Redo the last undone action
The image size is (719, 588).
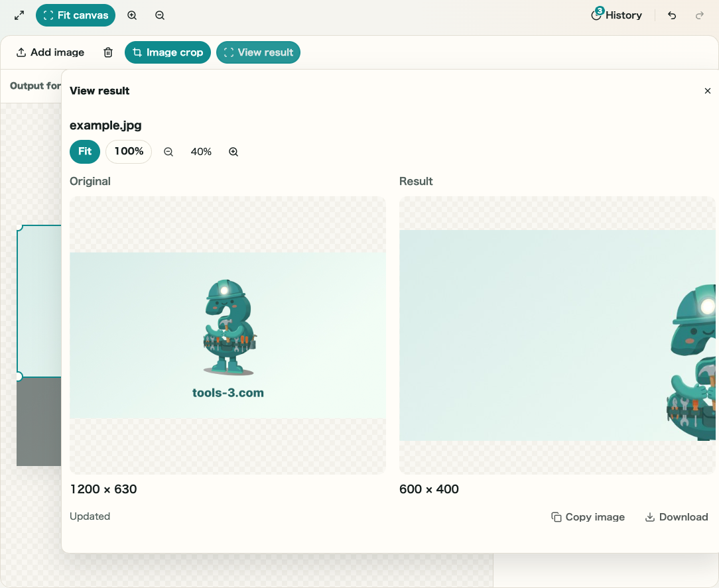(x=699, y=16)
